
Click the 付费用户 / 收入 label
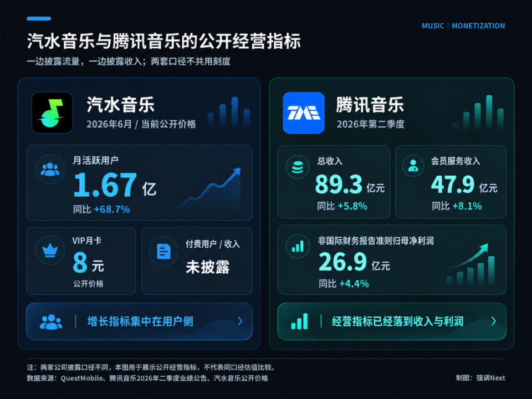pos(213,244)
